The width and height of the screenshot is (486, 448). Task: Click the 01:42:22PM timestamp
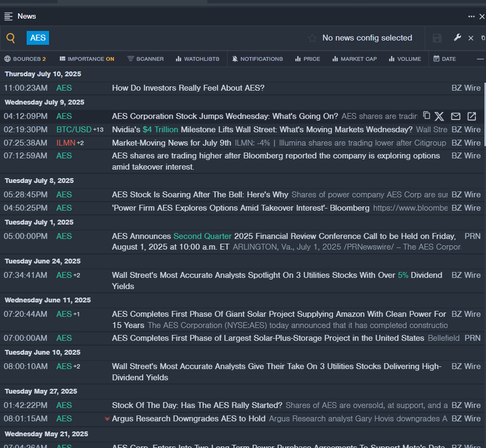(26, 405)
